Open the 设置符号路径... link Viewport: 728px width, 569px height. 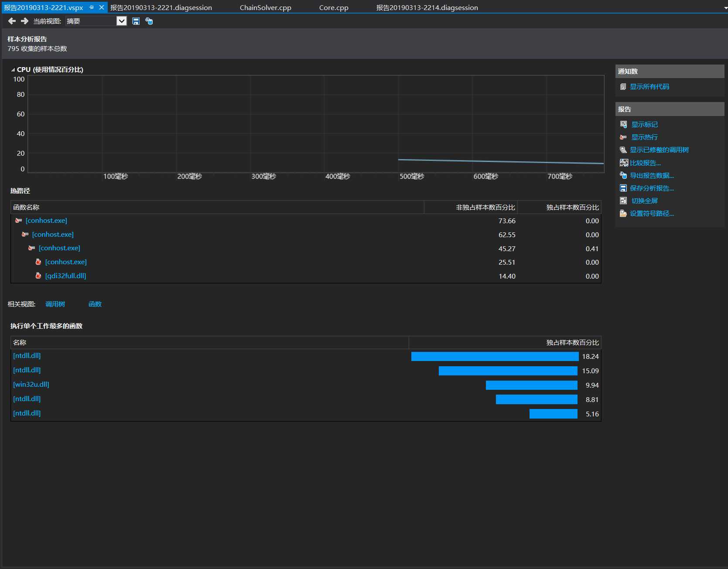(652, 214)
